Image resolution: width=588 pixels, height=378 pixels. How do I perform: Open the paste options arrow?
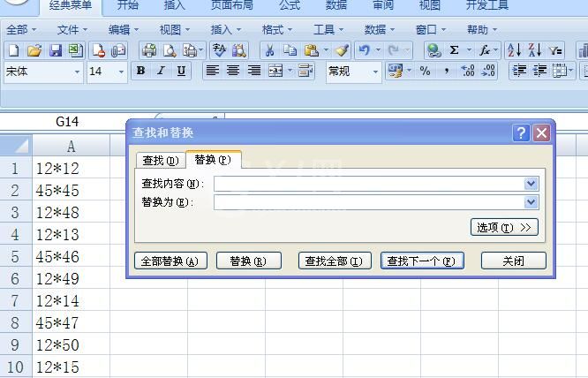[x=326, y=50]
